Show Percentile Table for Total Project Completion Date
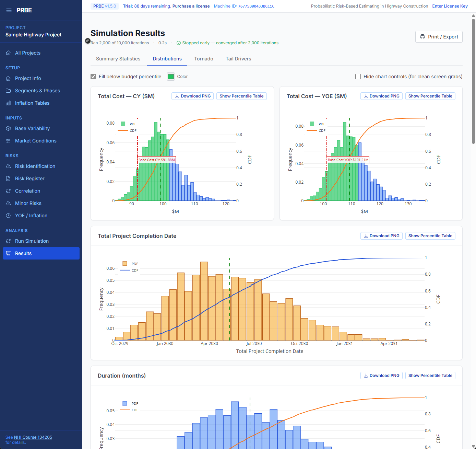The height and width of the screenshot is (449, 476). pos(430,236)
